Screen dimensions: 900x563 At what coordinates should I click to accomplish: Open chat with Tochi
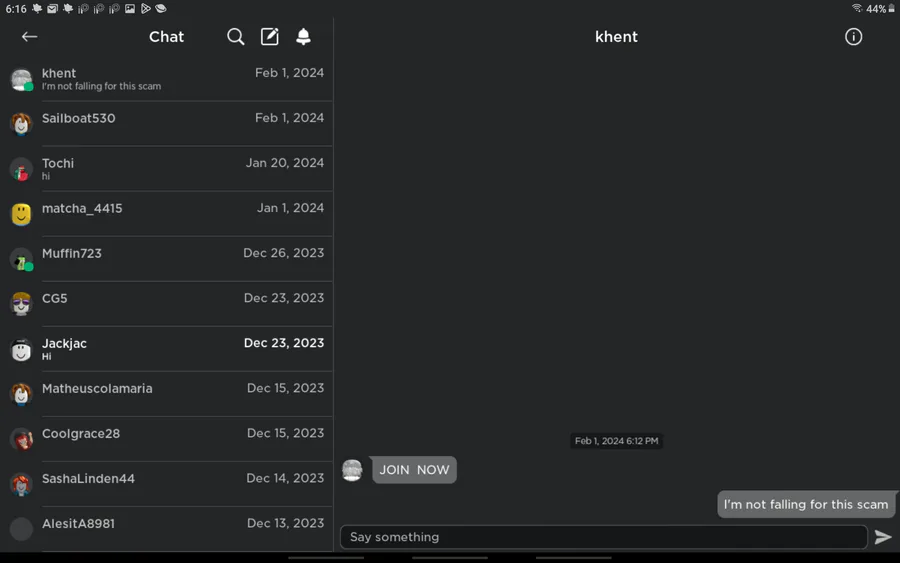(x=166, y=169)
